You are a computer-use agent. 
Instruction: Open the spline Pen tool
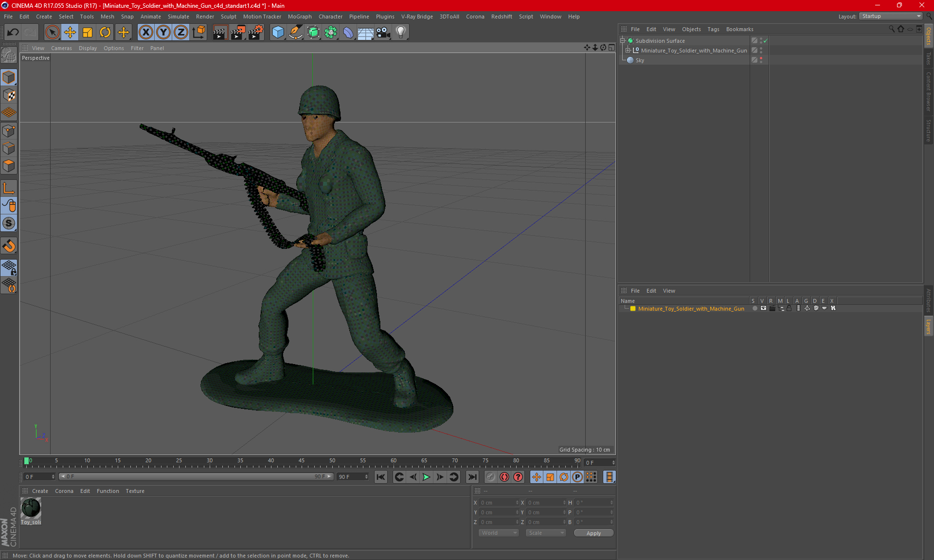click(295, 33)
